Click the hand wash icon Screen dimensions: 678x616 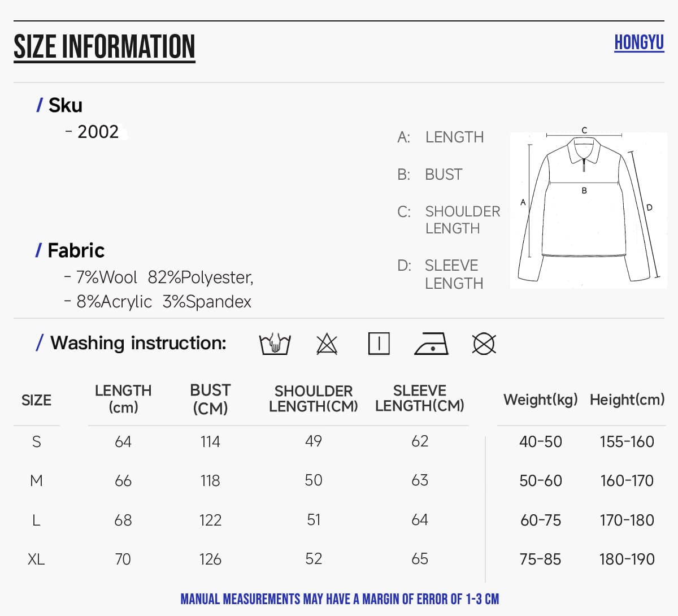coord(275,344)
